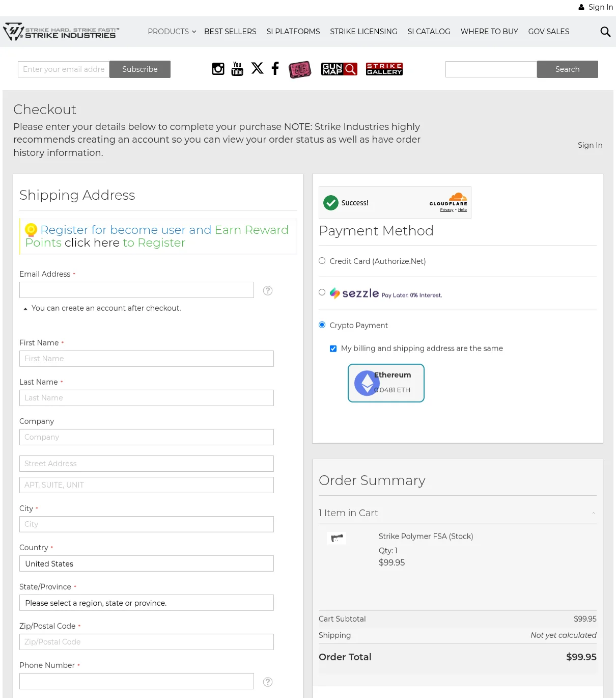Click the click here to Register link
The image size is (616, 698).
point(92,243)
